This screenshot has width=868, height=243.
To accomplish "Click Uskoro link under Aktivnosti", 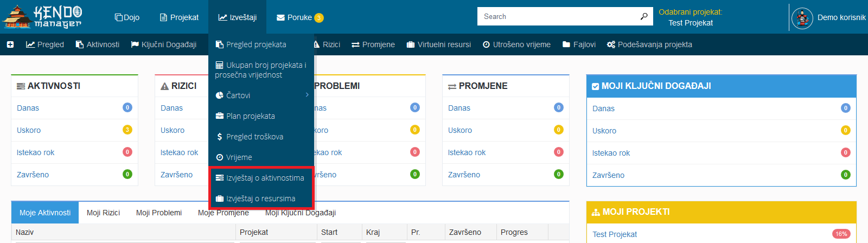I will pos(29,130).
